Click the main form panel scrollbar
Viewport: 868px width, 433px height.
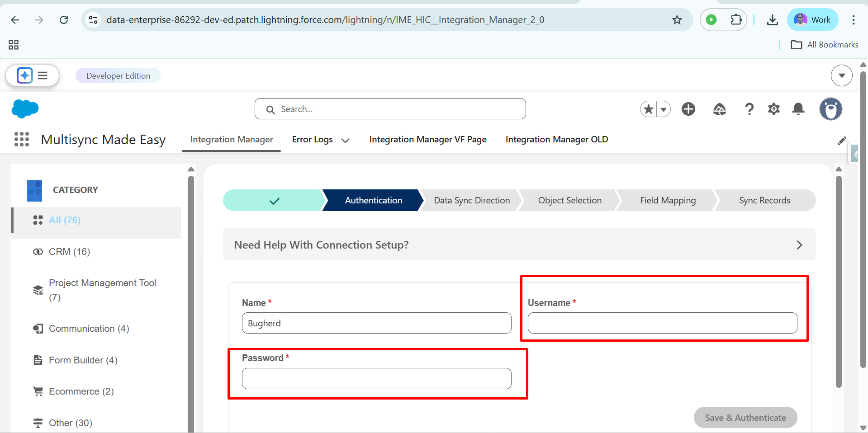tap(839, 282)
